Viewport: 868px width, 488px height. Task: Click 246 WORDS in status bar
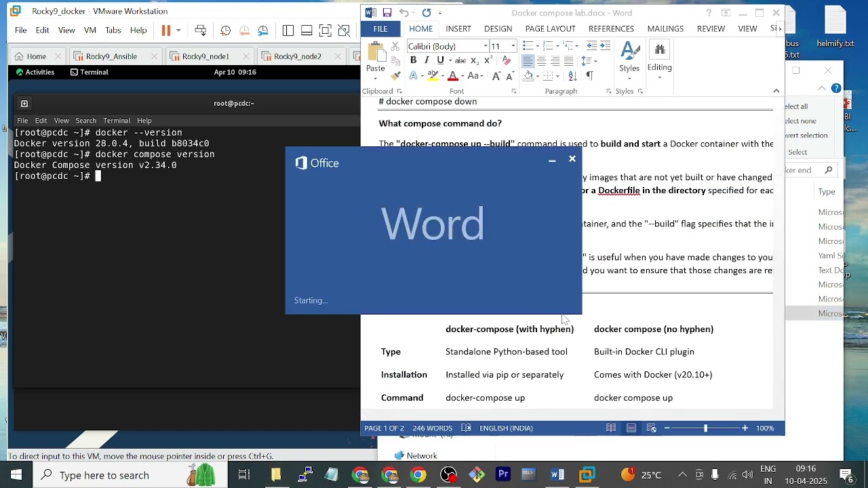[432, 428]
